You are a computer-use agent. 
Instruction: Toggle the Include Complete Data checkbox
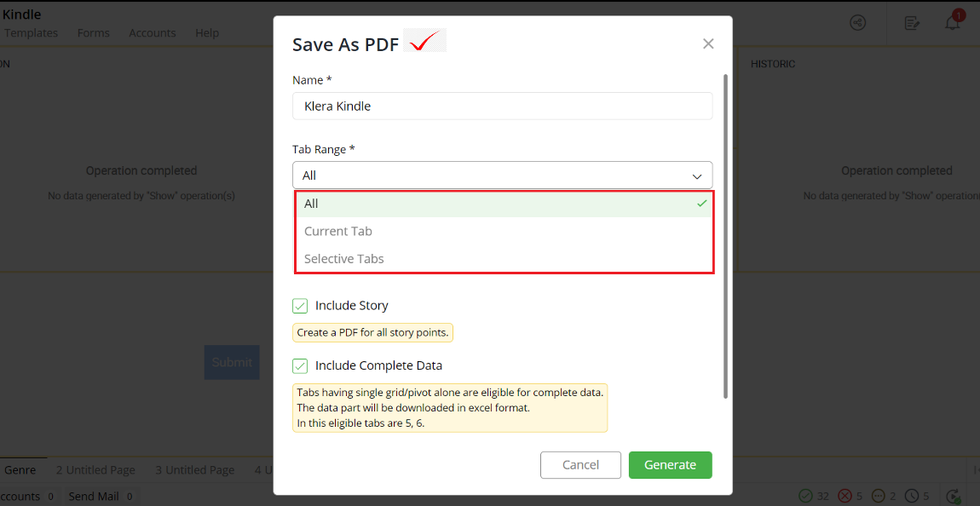click(300, 366)
